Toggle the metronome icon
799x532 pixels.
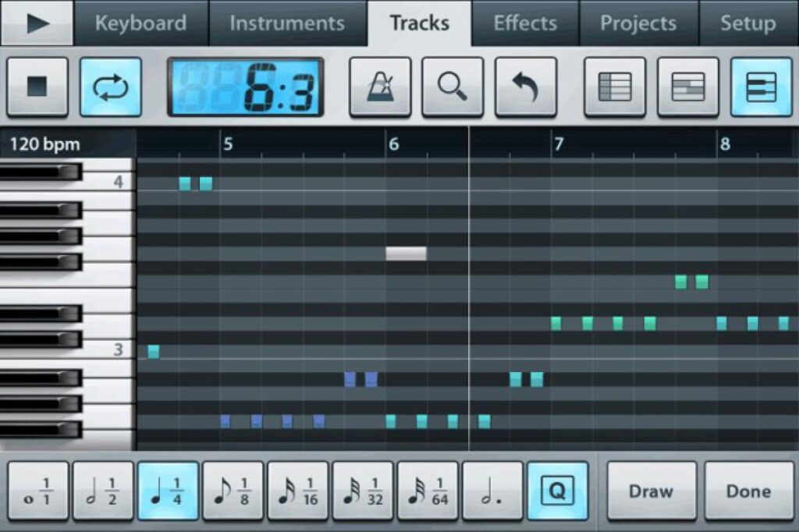click(380, 87)
